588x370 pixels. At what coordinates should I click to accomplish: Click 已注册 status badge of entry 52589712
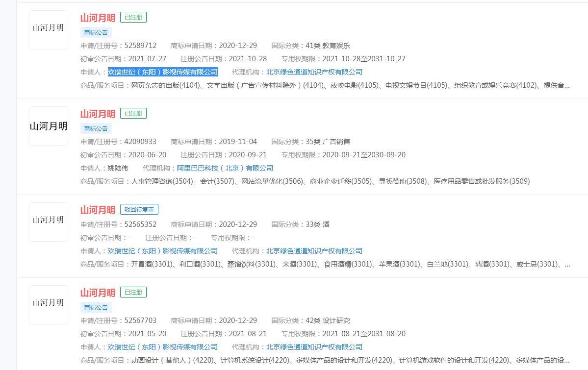[133, 17]
